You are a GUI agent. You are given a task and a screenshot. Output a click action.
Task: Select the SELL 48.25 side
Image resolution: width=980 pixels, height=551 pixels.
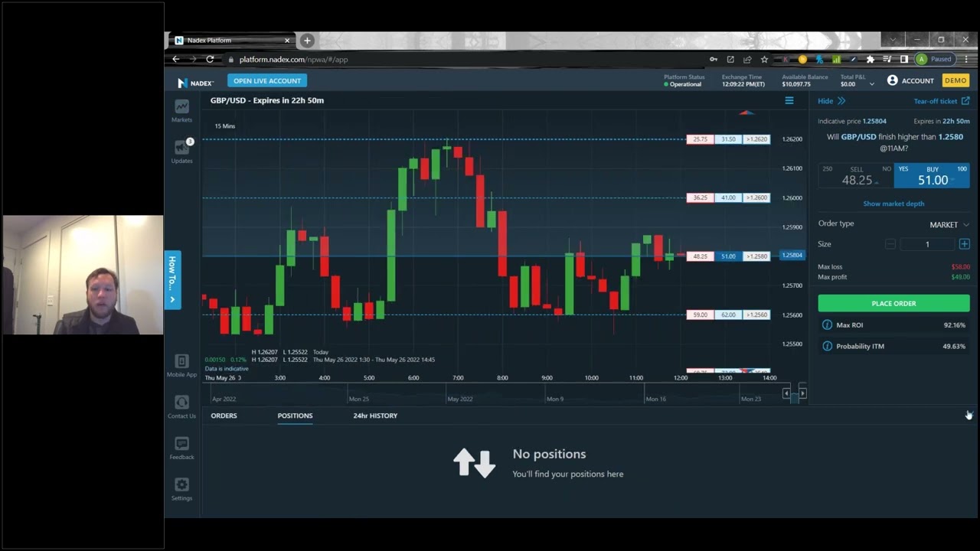856,175
